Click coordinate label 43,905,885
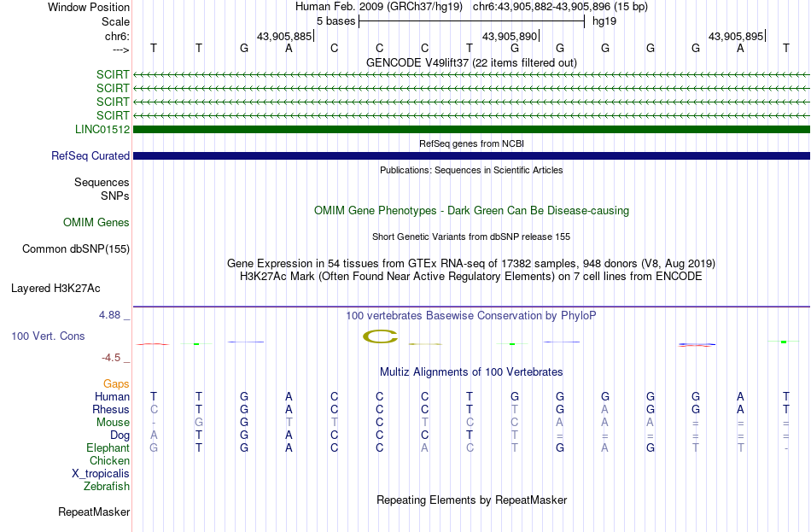 coord(284,36)
